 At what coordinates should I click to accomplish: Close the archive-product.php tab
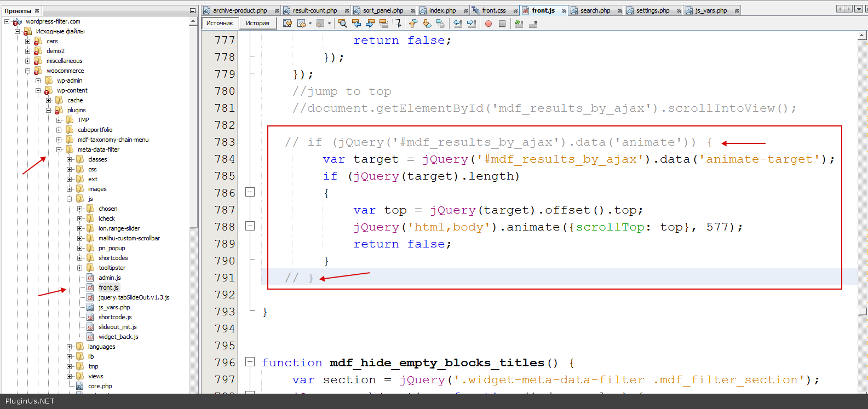pyautogui.click(x=277, y=10)
